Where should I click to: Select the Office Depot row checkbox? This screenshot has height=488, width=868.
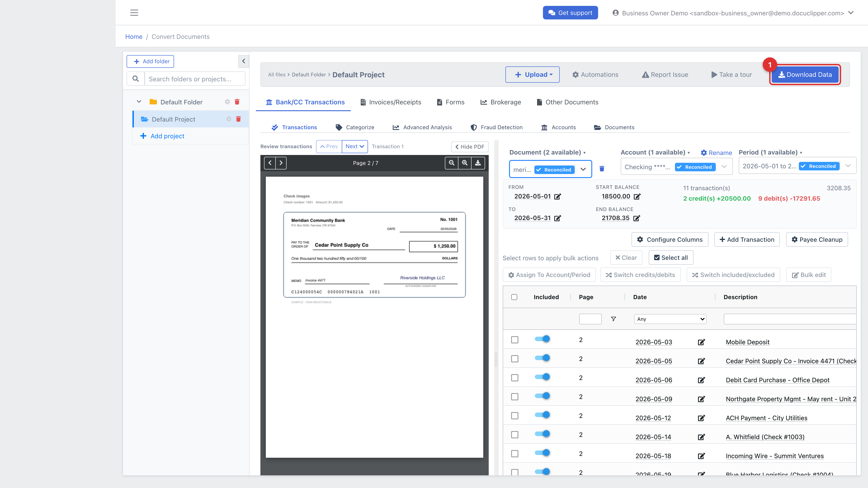point(514,378)
